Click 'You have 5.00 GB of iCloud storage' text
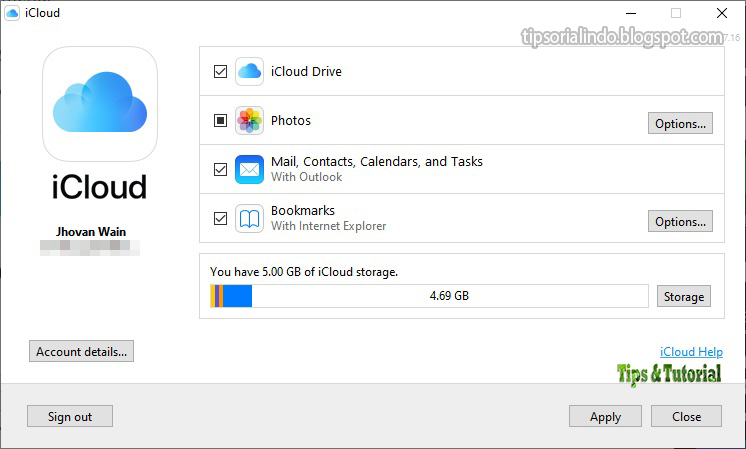This screenshot has height=449, width=746. click(x=304, y=272)
